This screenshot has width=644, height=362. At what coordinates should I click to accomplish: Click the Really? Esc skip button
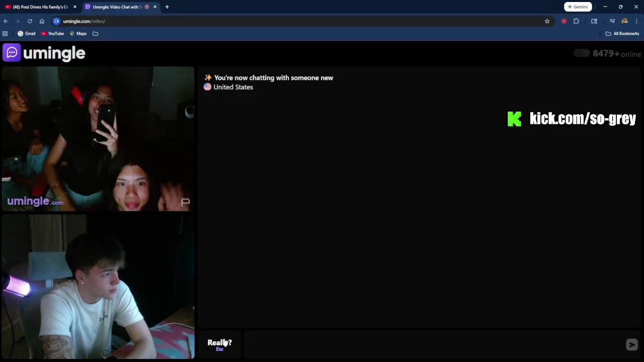(220, 344)
